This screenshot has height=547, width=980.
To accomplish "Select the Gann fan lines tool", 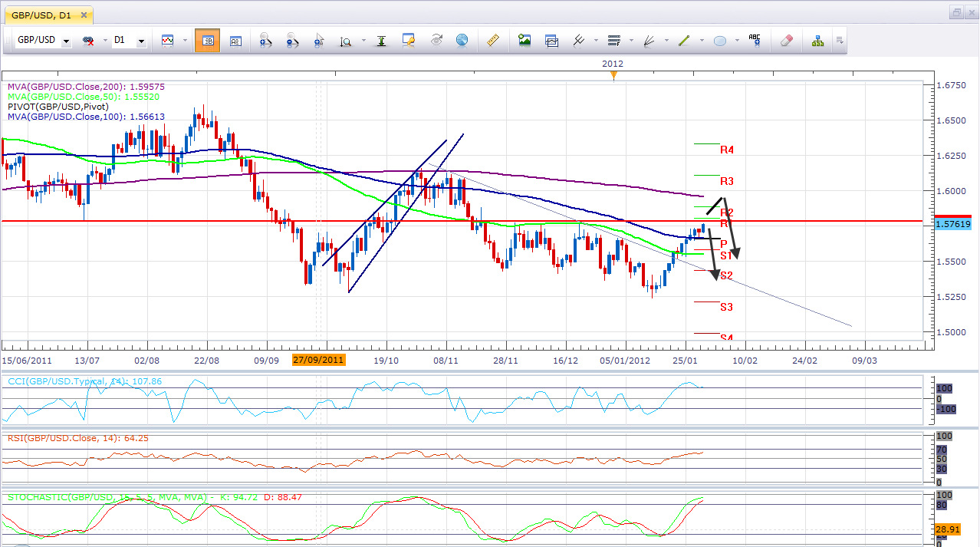I will 649,41.
